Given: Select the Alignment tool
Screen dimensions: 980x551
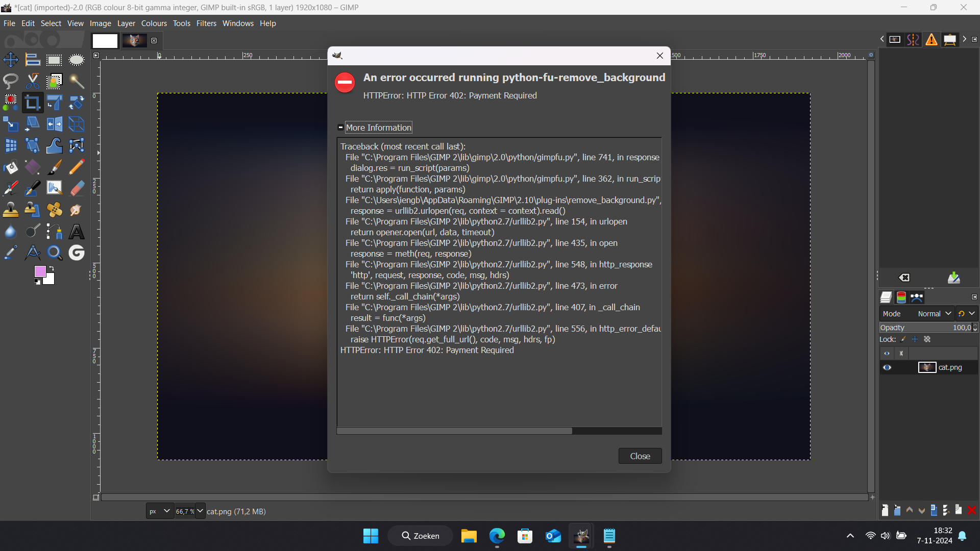Looking at the screenshot, I should [33, 60].
